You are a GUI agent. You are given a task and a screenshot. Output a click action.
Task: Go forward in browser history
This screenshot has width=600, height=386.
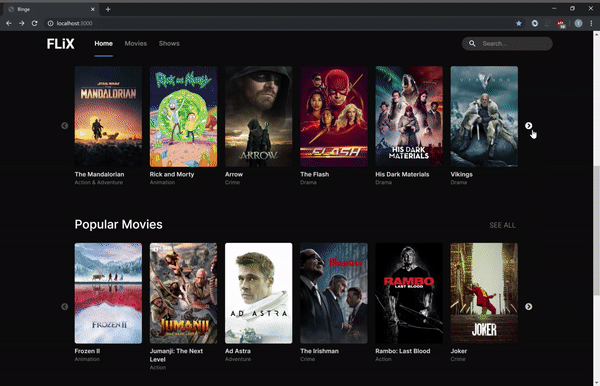pos(21,23)
